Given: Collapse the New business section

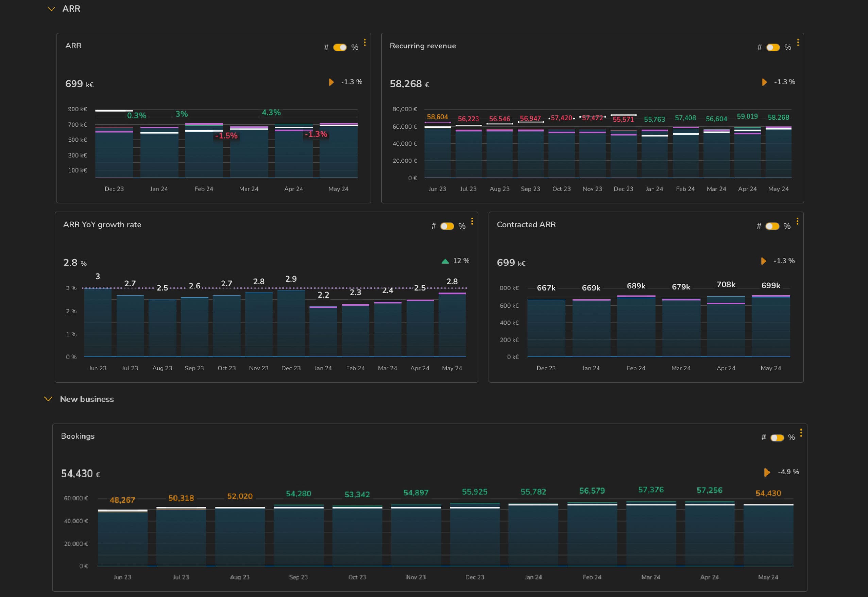Looking at the screenshot, I should [x=48, y=399].
